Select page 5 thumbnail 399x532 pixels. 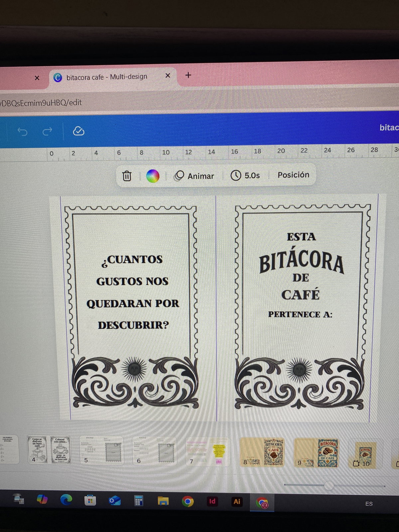pos(101,451)
